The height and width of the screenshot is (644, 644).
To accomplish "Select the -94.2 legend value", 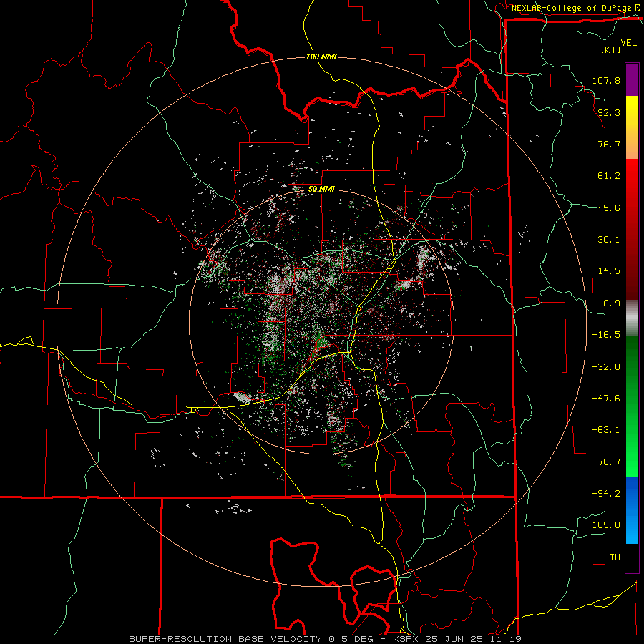I will pyautogui.click(x=606, y=494).
